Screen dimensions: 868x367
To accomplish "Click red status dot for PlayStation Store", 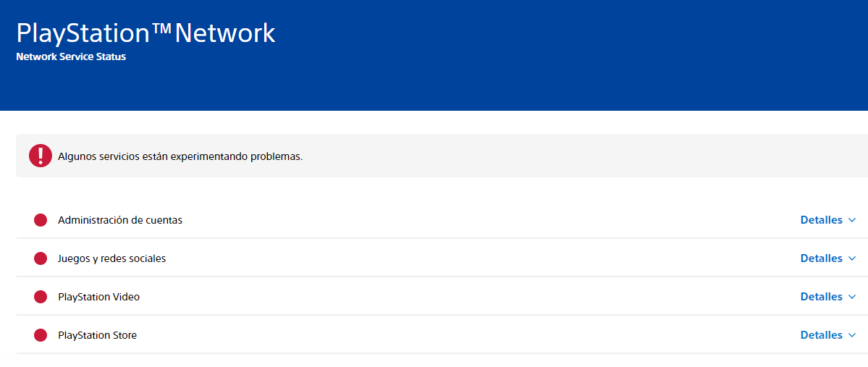I will [x=41, y=335].
